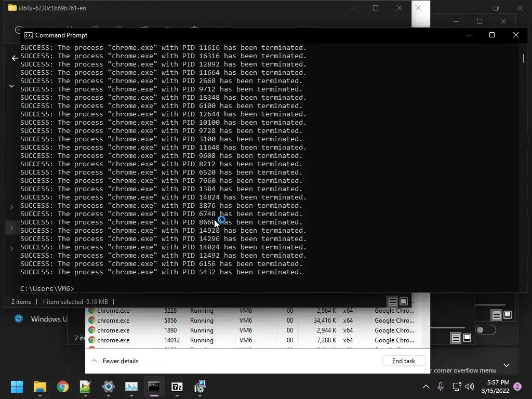
Task: Click the Windows U... entry in the background window
Action: click(x=49, y=319)
